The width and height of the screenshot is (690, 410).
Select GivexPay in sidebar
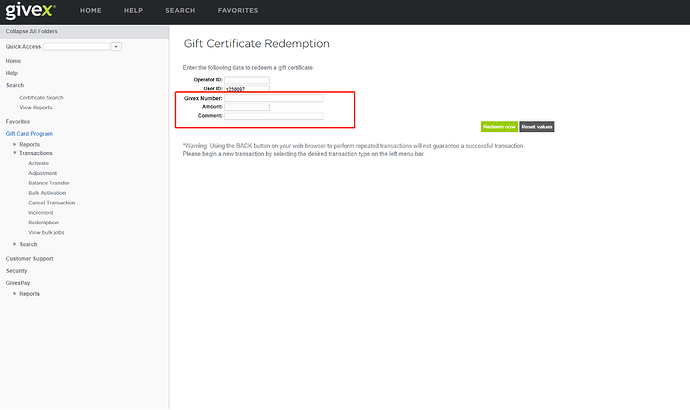[18, 283]
